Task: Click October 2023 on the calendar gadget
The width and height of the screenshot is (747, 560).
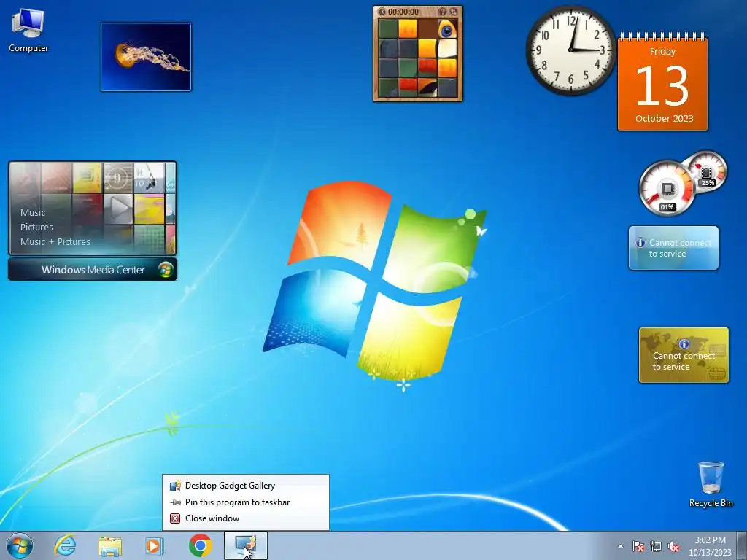Action: [x=664, y=119]
